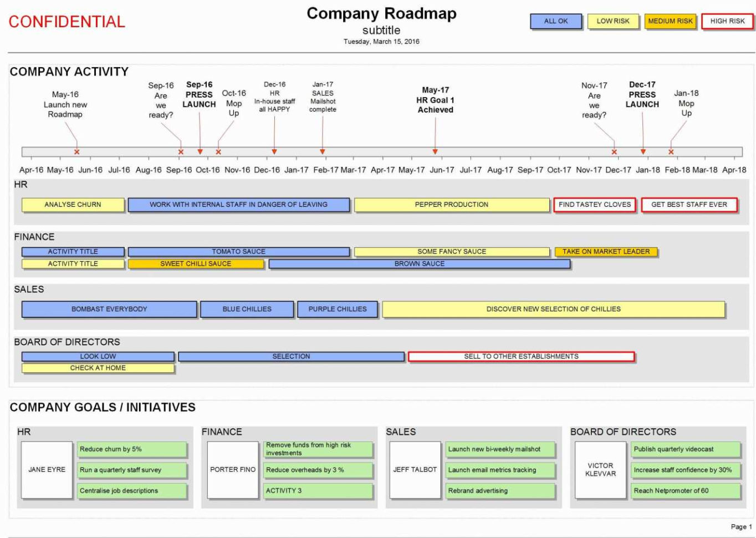Click the ALL OK status legend
This screenshot has width=756, height=538.
(x=556, y=21)
